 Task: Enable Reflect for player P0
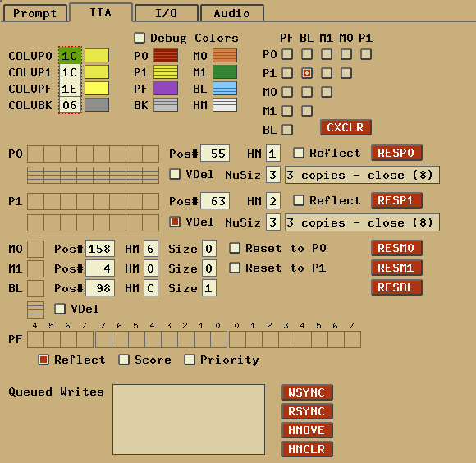coord(299,153)
